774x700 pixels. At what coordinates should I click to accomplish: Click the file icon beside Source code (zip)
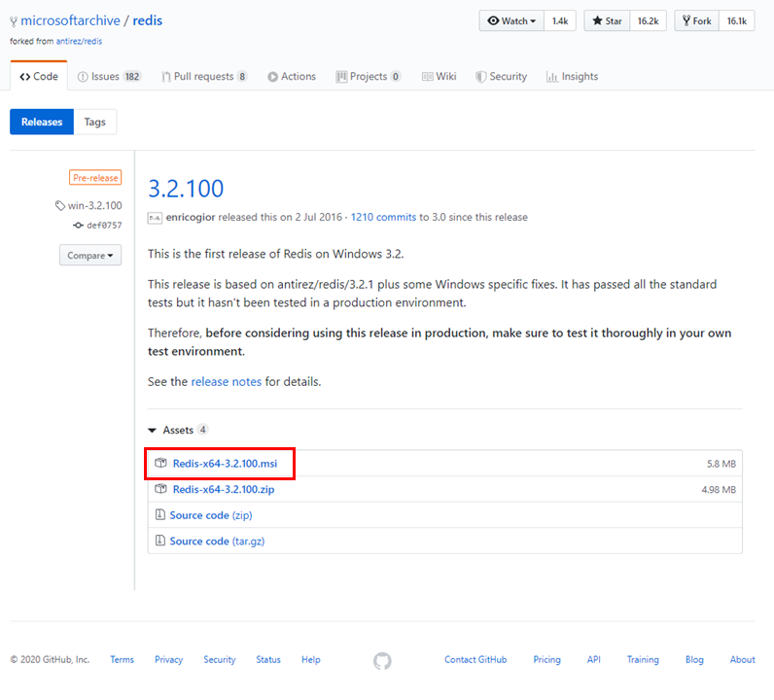coord(159,514)
